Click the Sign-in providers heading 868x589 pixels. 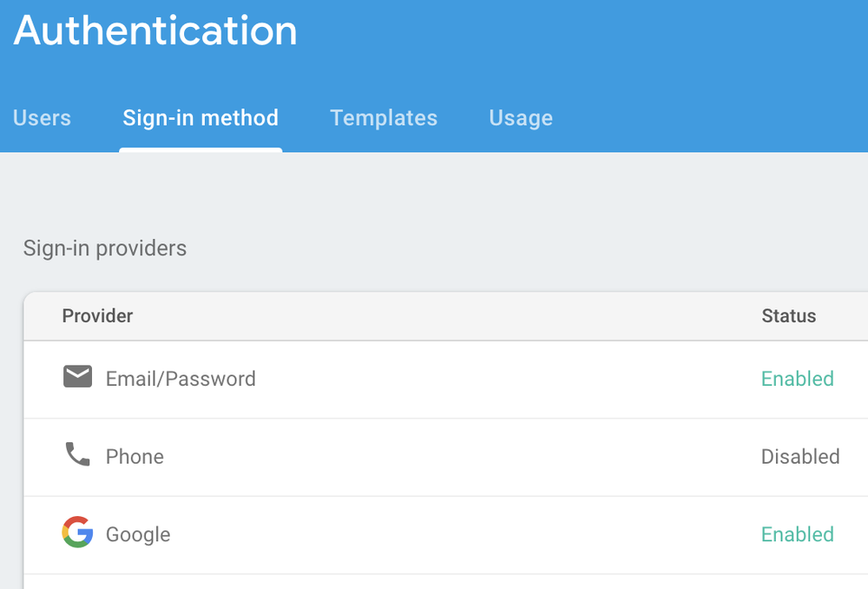click(x=105, y=248)
